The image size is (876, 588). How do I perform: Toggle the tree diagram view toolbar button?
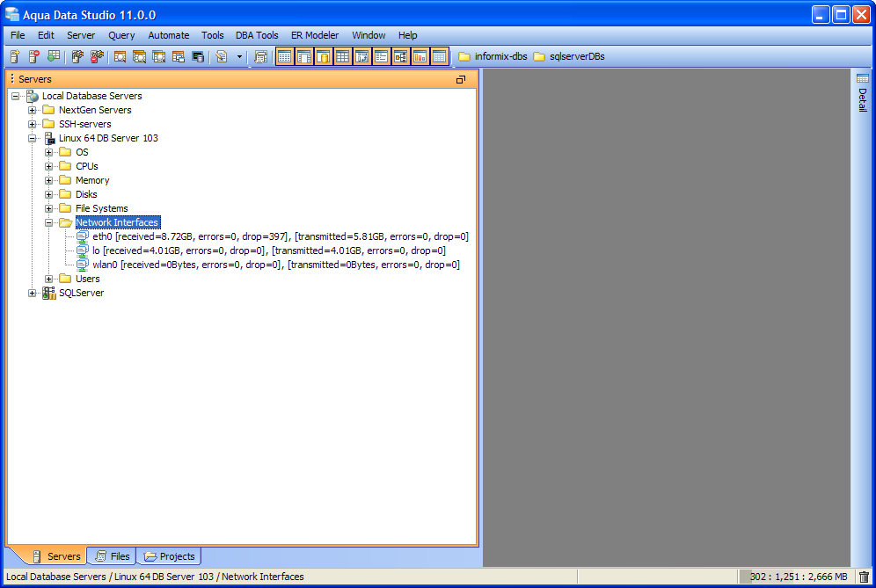tap(400, 56)
